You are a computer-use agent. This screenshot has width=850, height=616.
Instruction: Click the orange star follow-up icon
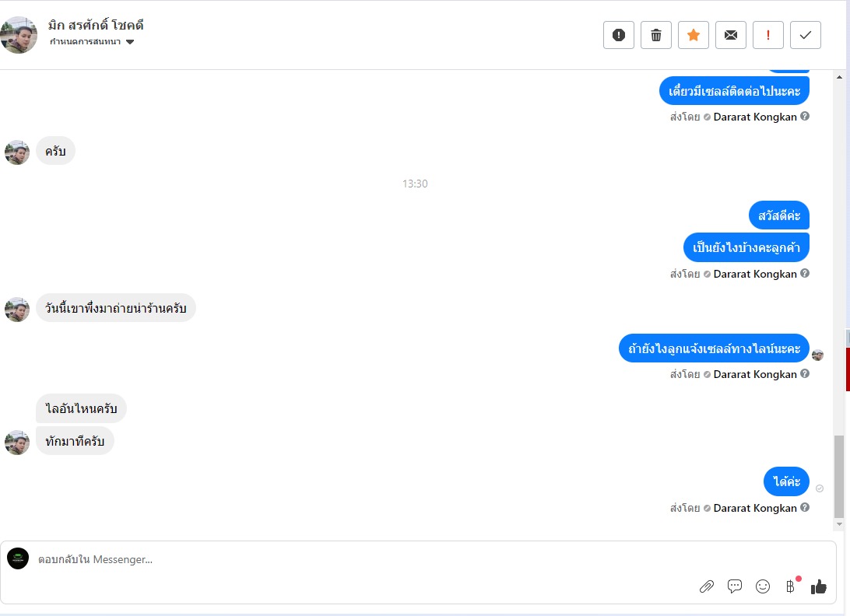694,35
